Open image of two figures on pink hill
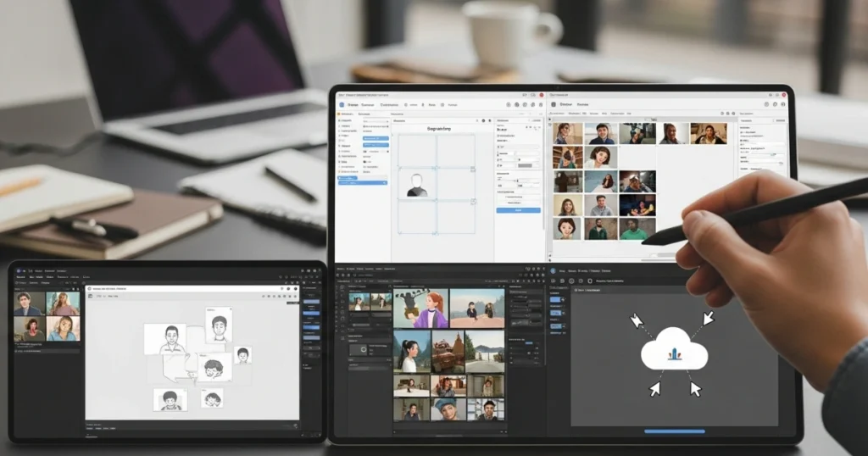This screenshot has width=868, height=456. [477, 309]
